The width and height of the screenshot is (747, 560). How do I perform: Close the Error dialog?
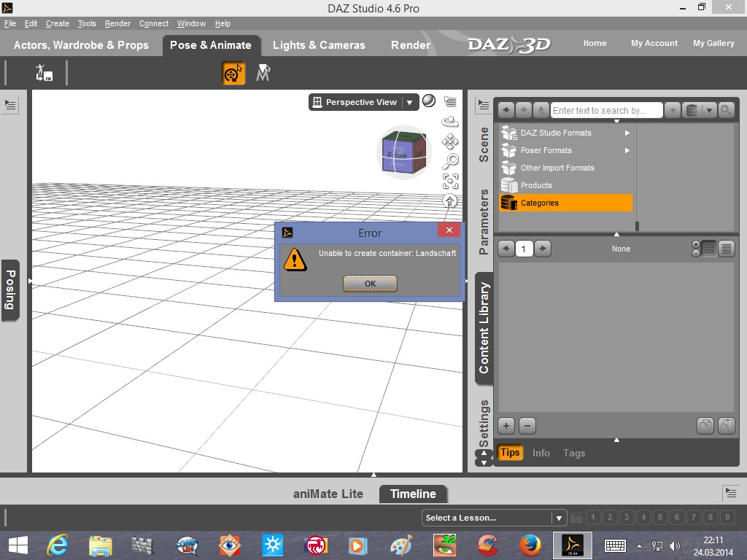[x=449, y=230]
